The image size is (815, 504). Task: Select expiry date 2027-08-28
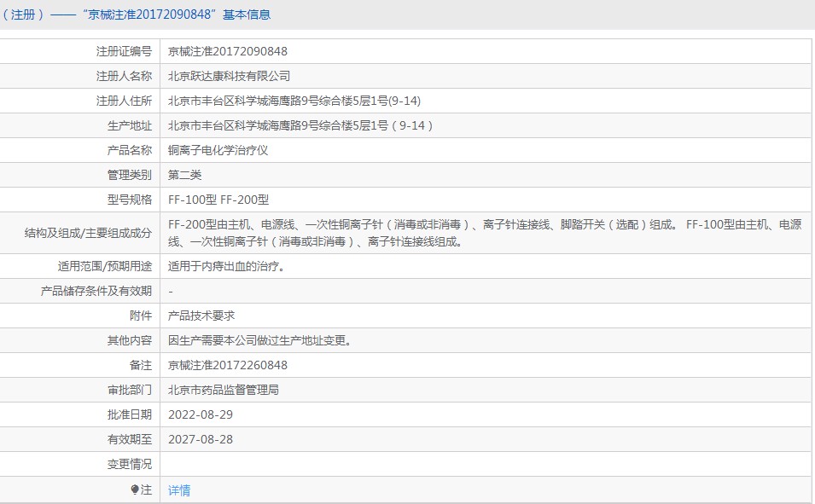(201, 439)
